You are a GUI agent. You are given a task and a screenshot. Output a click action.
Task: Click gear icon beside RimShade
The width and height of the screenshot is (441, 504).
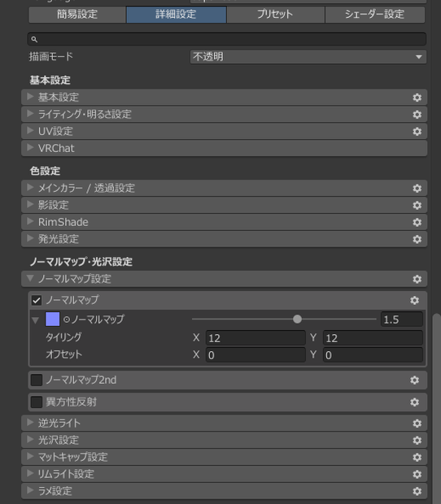point(417,222)
